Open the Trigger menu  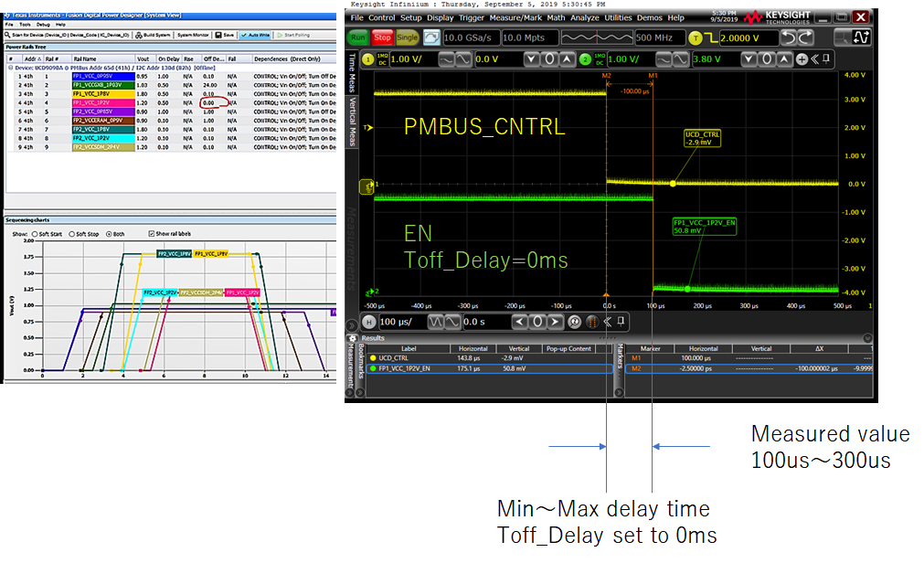click(472, 17)
